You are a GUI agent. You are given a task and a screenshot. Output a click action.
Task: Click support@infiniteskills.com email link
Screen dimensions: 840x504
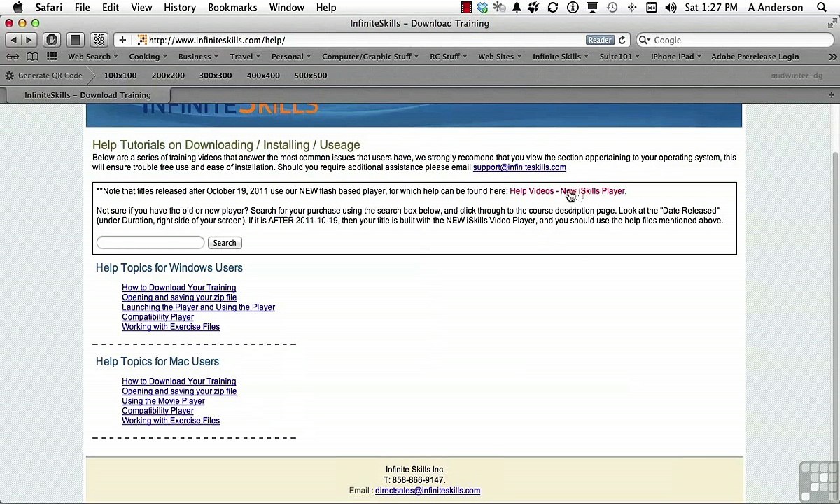point(519,167)
